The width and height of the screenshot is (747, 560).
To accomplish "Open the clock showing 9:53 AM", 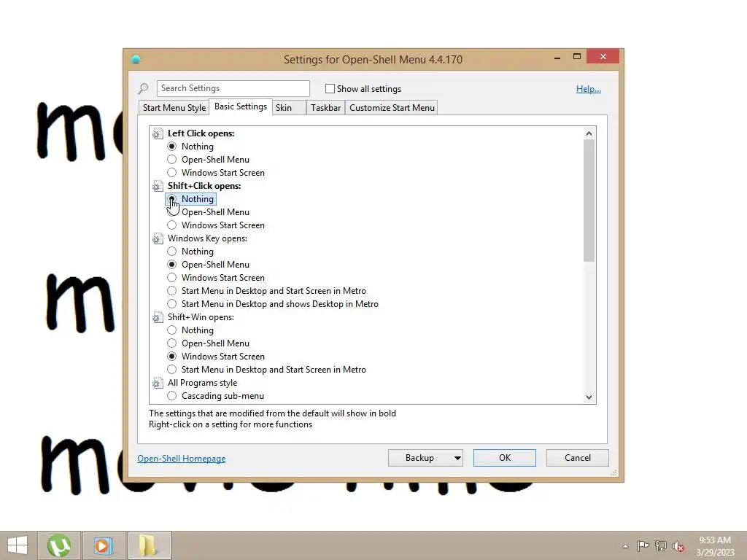I will (715, 545).
